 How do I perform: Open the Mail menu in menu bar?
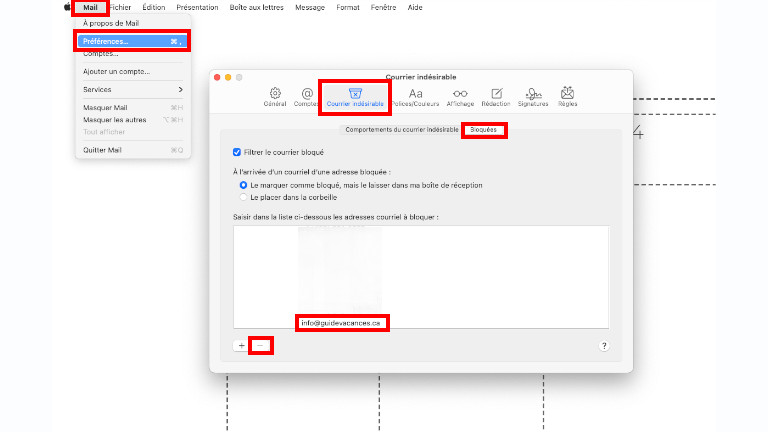point(90,7)
